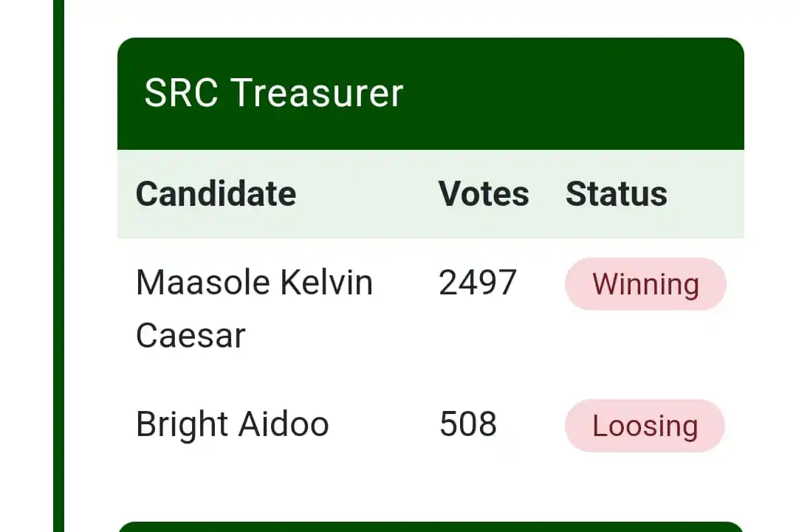
Task: Click the word Maasole in the first row
Action: point(202,283)
